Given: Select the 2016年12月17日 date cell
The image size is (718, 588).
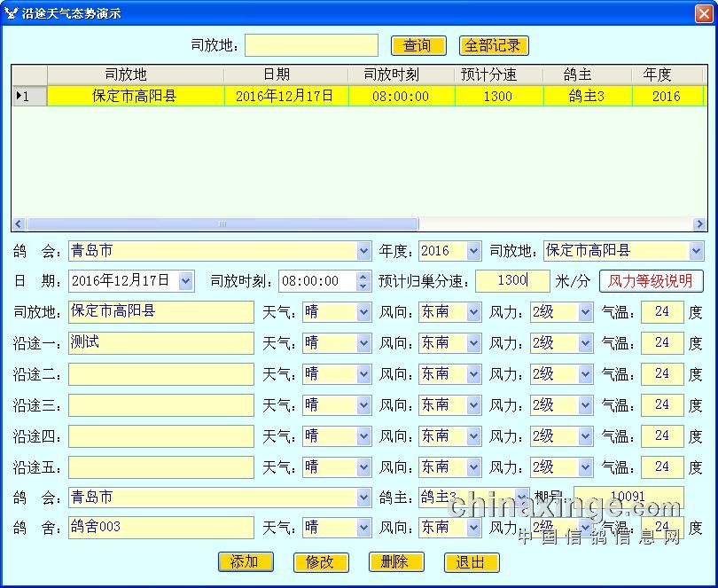Looking at the screenshot, I should [x=286, y=97].
